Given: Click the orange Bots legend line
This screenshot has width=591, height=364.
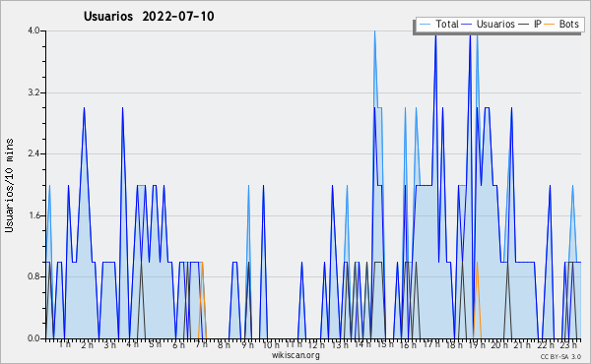Looking at the screenshot, I should point(550,24).
